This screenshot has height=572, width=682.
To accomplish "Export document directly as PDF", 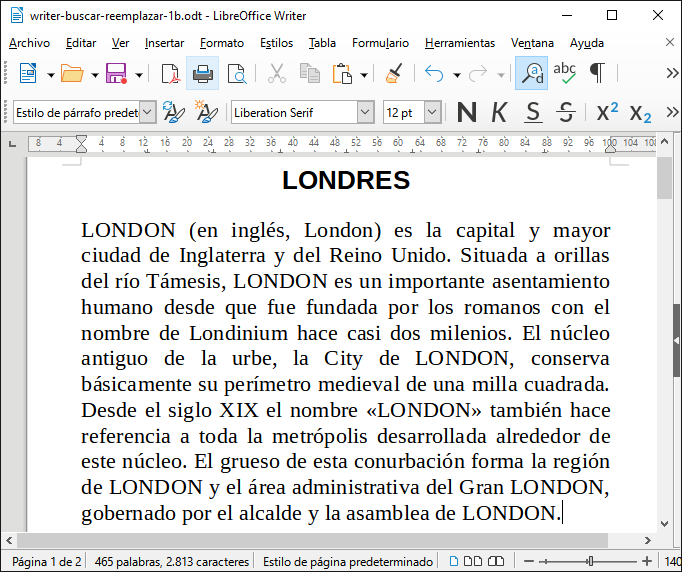I will (170, 74).
